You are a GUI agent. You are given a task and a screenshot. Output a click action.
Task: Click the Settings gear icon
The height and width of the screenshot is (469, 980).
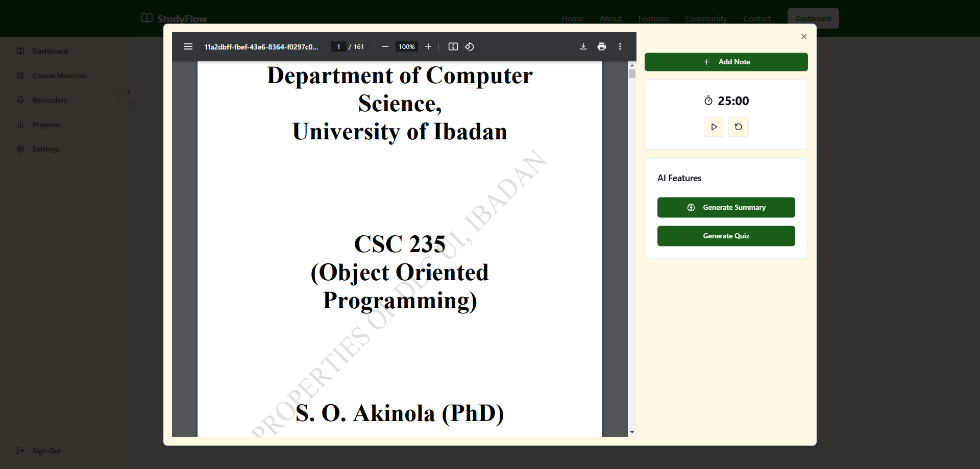(20, 149)
